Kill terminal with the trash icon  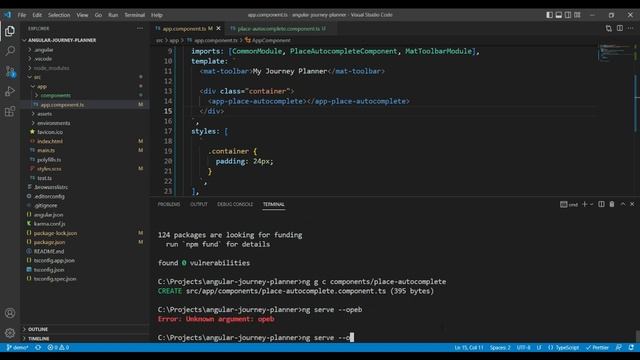pos(612,204)
